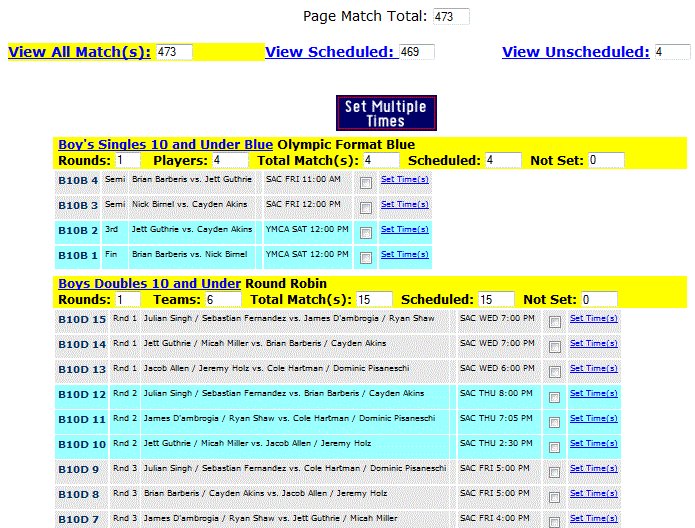Click Set Time(s) for match B10D 10
This screenshot has width=695, height=528.
pyautogui.click(x=593, y=443)
